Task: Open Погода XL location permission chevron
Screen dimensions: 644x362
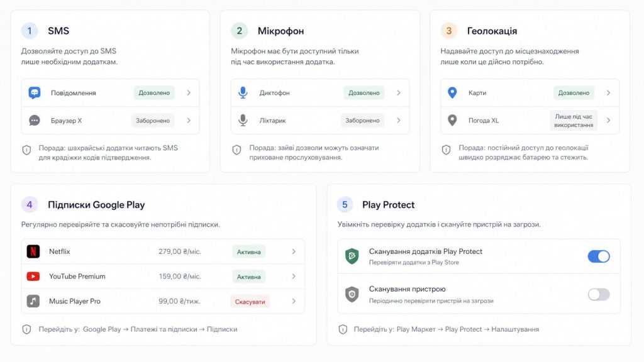Action: tap(609, 120)
